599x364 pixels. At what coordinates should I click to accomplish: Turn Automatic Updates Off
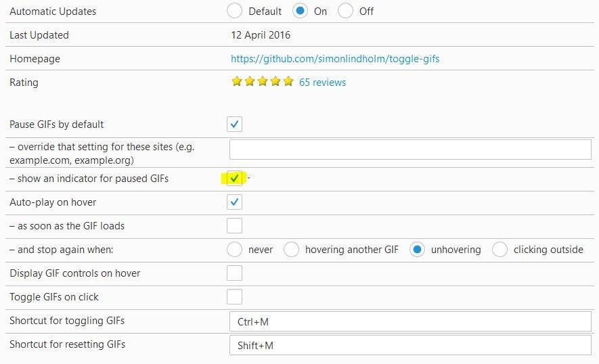tap(345, 11)
